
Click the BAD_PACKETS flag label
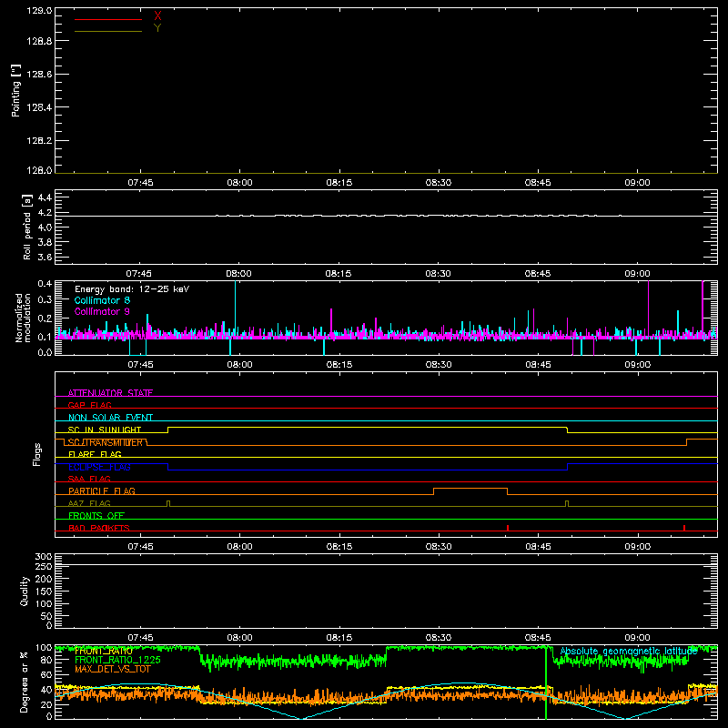[x=99, y=528]
